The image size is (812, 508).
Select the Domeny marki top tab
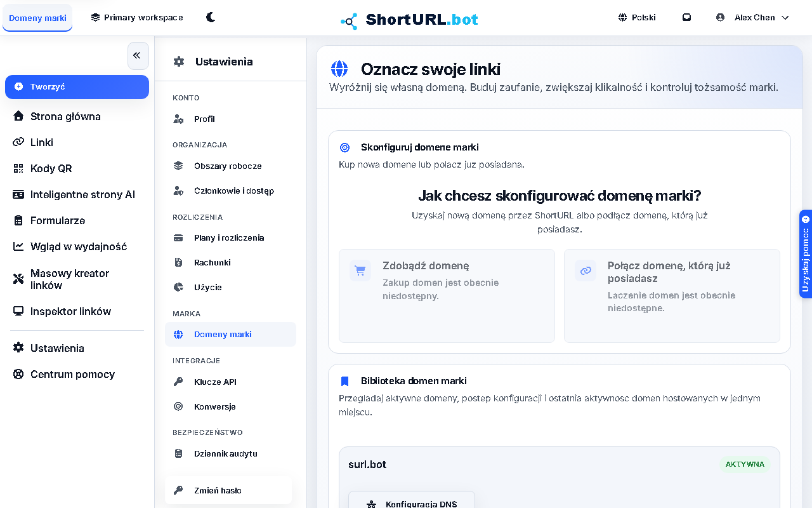coord(37,18)
